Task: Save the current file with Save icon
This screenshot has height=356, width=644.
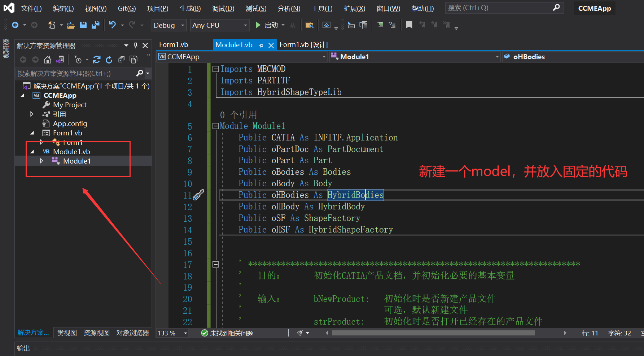Action: click(x=83, y=25)
